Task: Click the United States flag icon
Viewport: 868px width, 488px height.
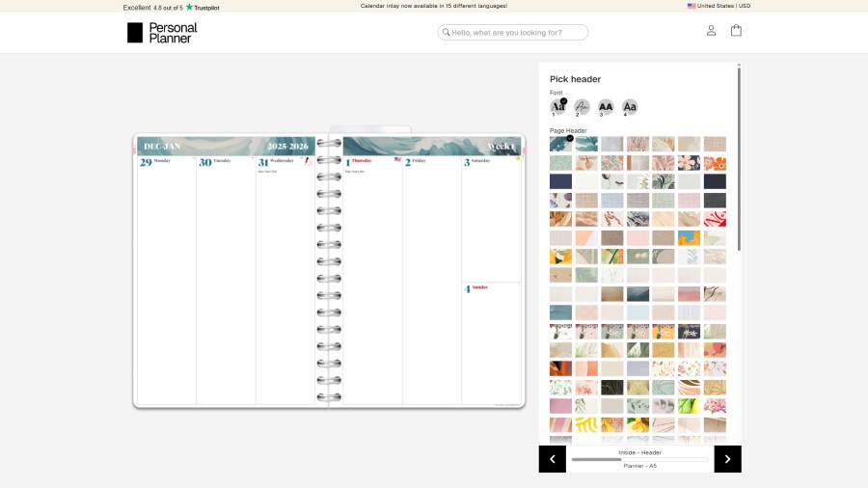Action: tap(692, 6)
